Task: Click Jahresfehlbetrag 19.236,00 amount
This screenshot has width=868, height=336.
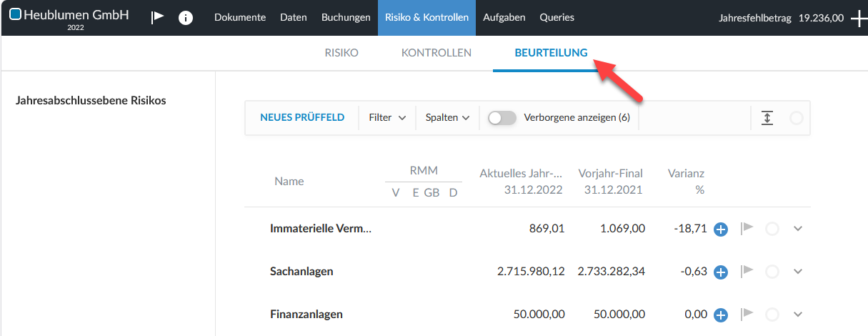Action: [x=822, y=19]
